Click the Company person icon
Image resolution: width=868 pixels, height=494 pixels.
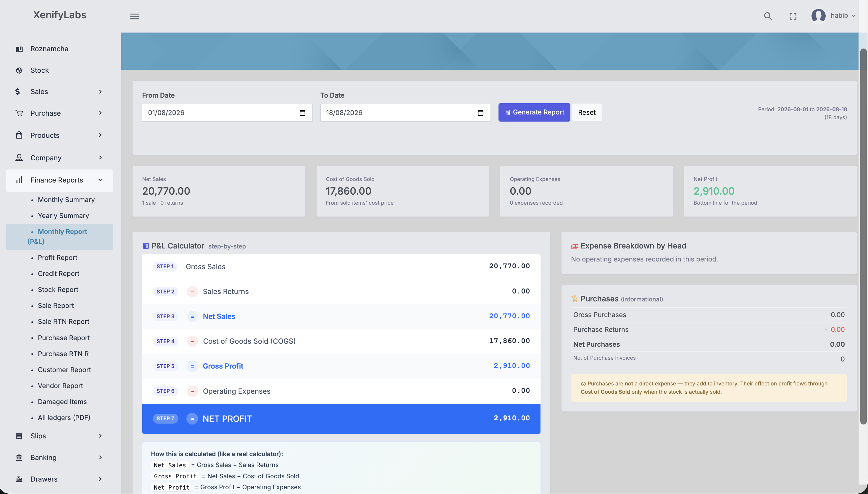click(19, 157)
